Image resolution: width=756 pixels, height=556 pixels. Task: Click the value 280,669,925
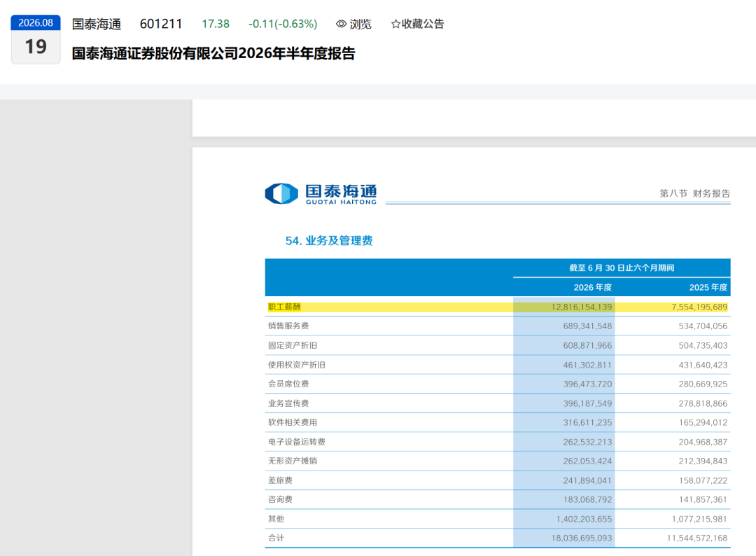(x=703, y=384)
